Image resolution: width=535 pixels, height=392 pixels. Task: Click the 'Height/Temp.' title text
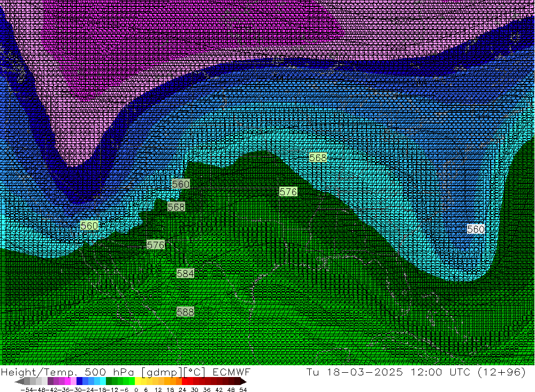[x=39, y=372]
